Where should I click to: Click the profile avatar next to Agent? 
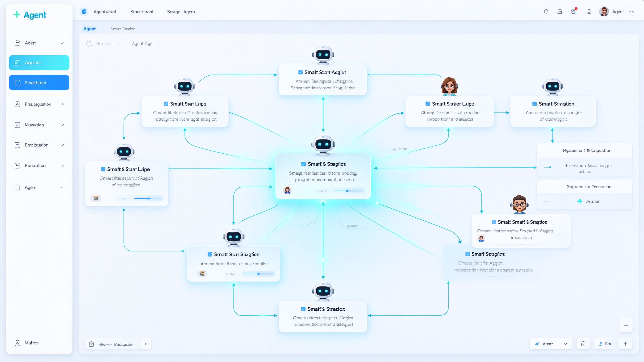coord(604,12)
